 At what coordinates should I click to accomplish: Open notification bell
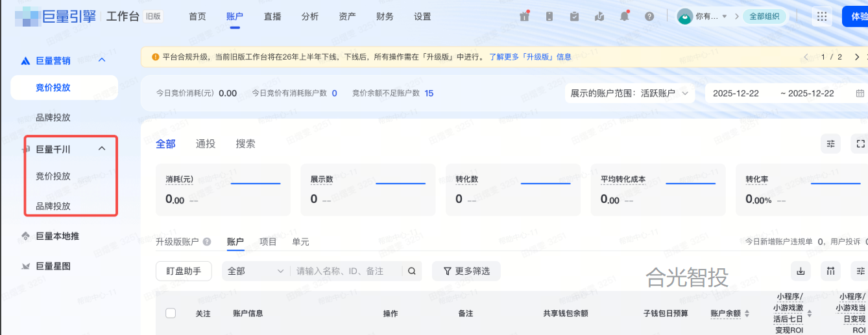pyautogui.click(x=624, y=16)
